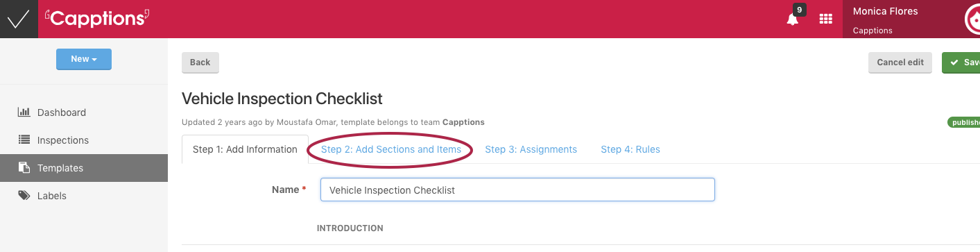Expand the New dropdown button

click(x=84, y=59)
